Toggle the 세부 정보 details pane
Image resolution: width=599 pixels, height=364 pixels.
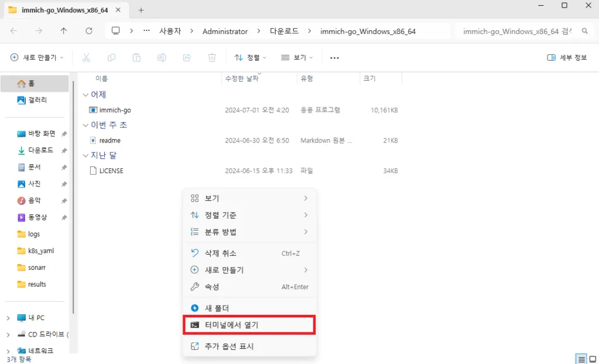click(x=567, y=58)
